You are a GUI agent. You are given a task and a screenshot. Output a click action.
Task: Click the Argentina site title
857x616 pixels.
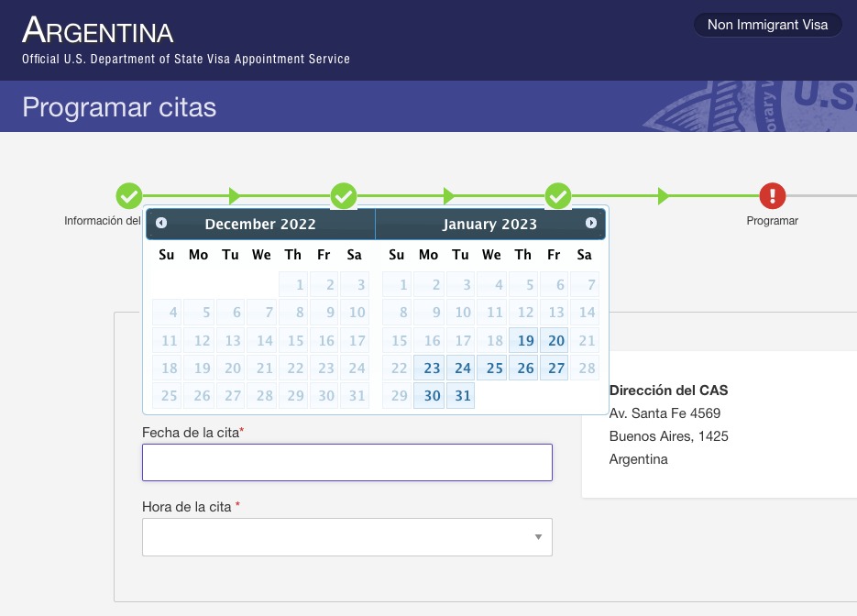coord(98,31)
